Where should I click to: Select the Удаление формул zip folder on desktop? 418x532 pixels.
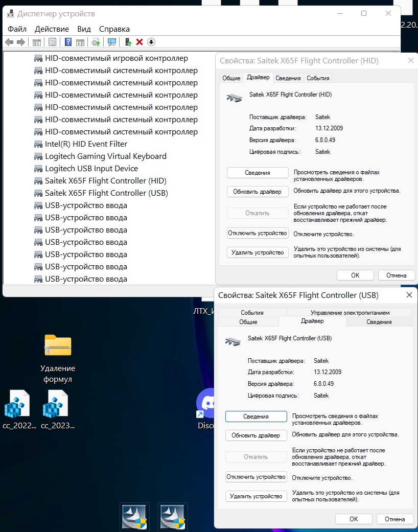(58, 359)
